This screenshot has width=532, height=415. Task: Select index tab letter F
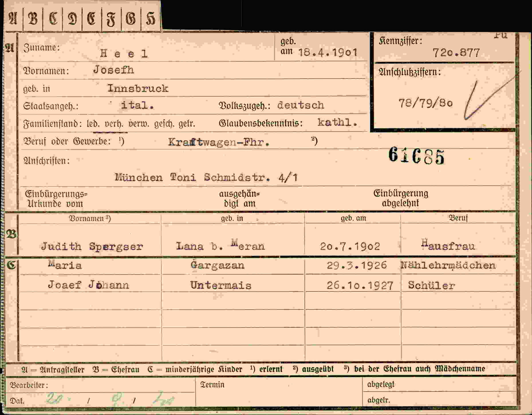click(111, 19)
